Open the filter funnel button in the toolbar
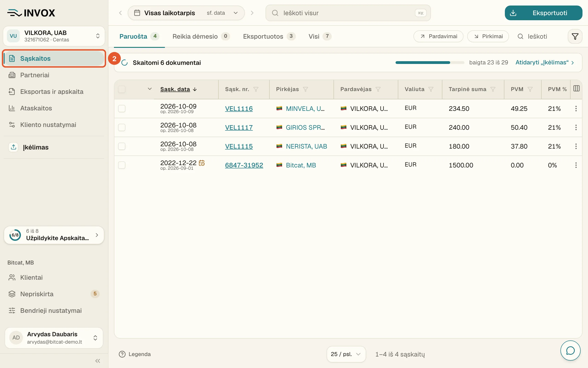 point(575,37)
